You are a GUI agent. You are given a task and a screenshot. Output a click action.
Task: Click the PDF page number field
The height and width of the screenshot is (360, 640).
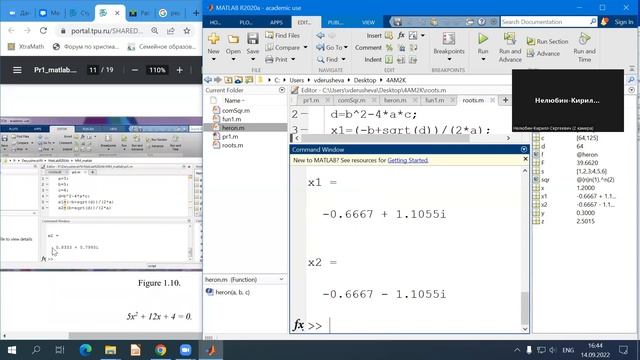tap(93, 70)
